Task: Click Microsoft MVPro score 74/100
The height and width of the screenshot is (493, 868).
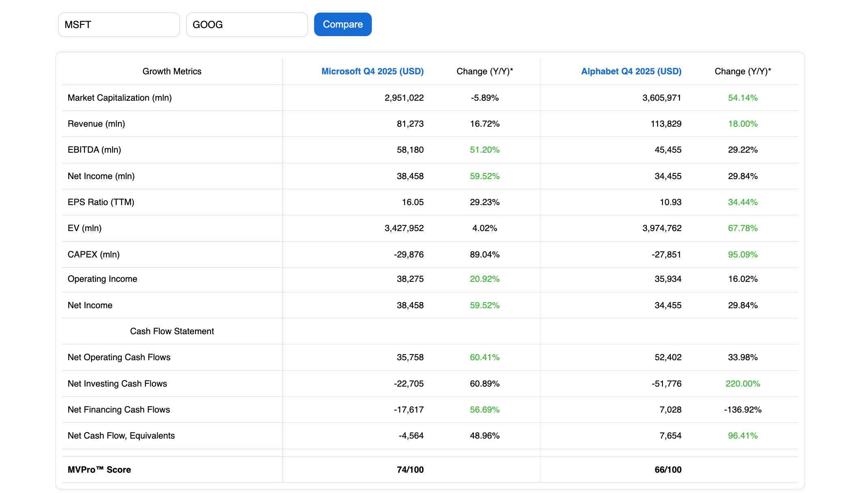Action: [x=410, y=470]
